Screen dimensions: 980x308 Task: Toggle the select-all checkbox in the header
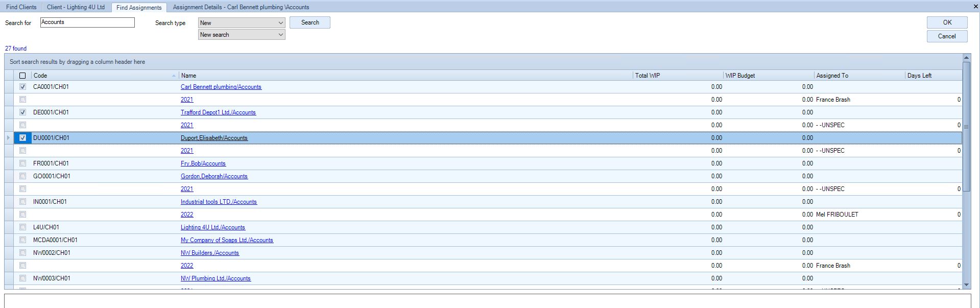point(22,76)
